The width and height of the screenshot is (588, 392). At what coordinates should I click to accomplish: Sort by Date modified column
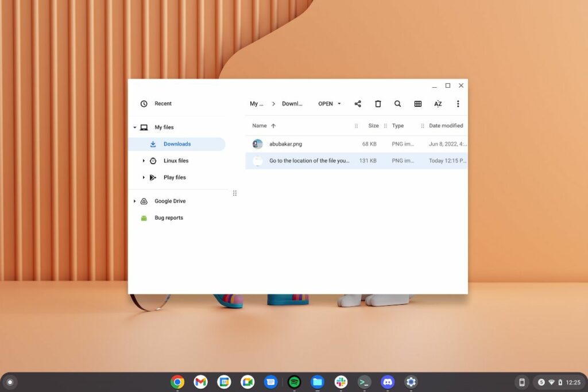point(446,126)
